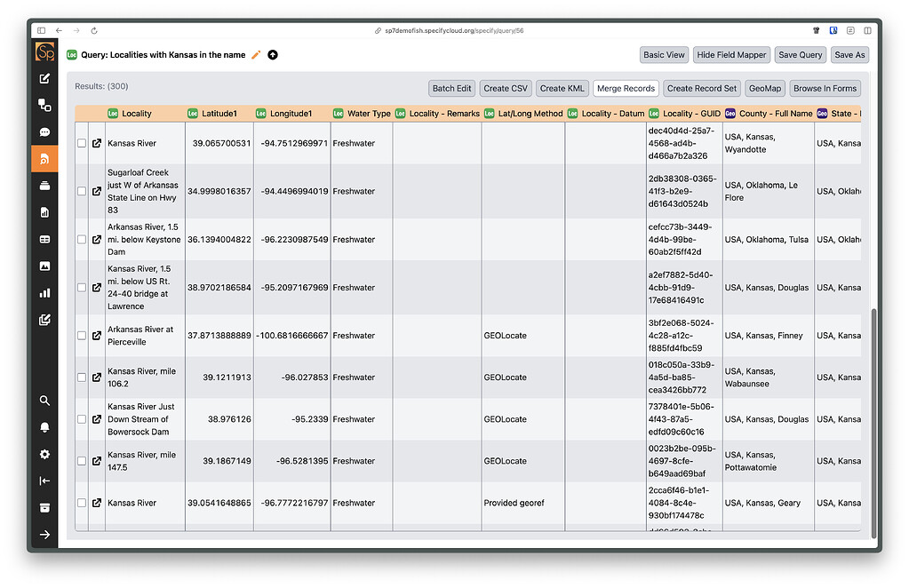Reload the page with refresh icon
Viewport: 909px width, 588px height.
[x=93, y=30]
